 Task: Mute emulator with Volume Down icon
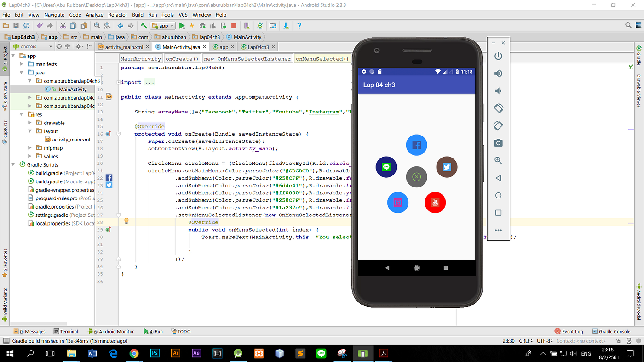point(498,90)
